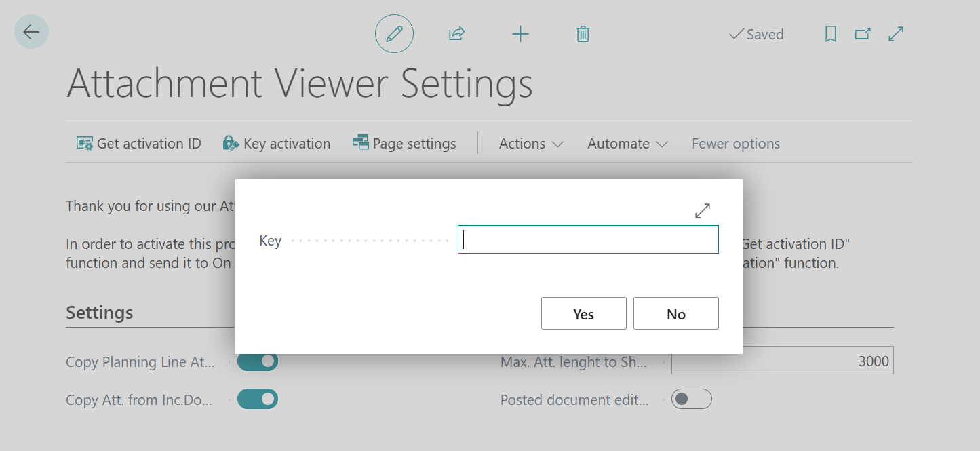Click the back arrow button
Screen dimensions: 980x451
pyautogui.click(x=31, y=32)
